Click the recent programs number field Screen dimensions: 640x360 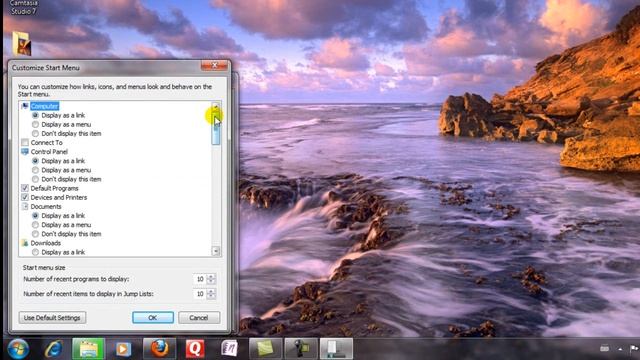200,279
